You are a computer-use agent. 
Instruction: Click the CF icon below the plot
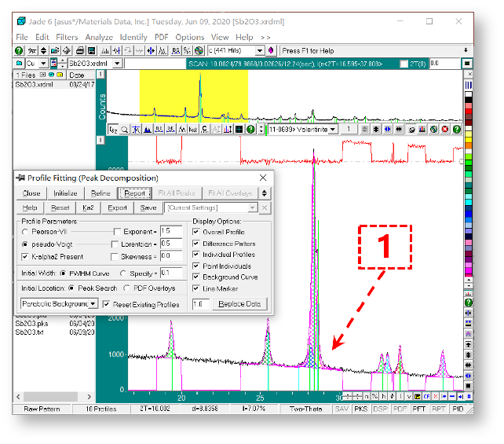point(428,396)
